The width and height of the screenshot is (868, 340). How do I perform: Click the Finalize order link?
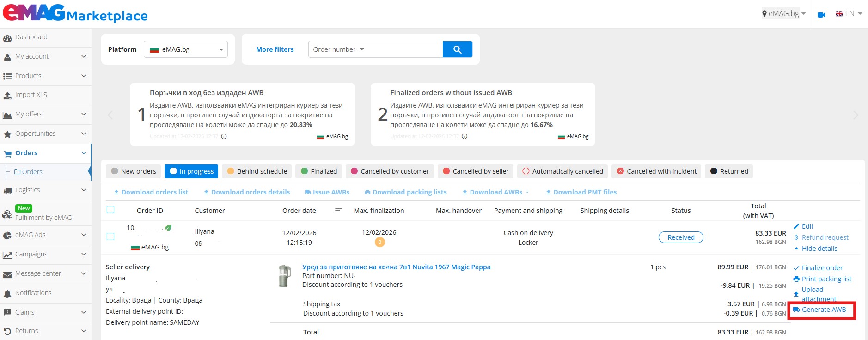[x=822, y=268]
